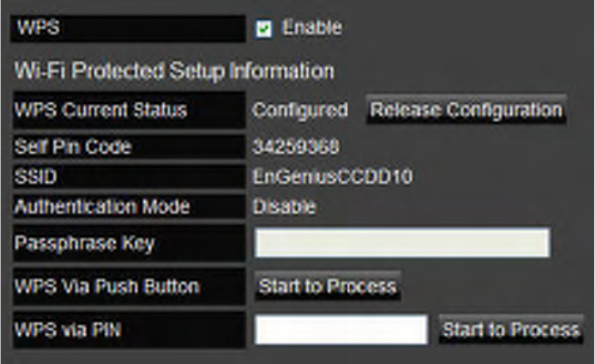The width and height of the screenshot is (595, 364).
Task: Select the Passphrase Key label
Action: point(129,243)
